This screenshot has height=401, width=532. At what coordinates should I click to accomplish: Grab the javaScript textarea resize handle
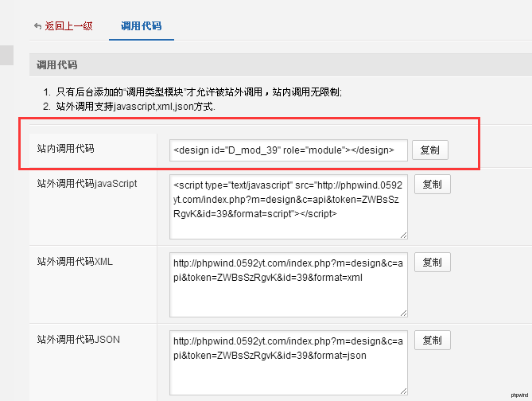point(403,235)
